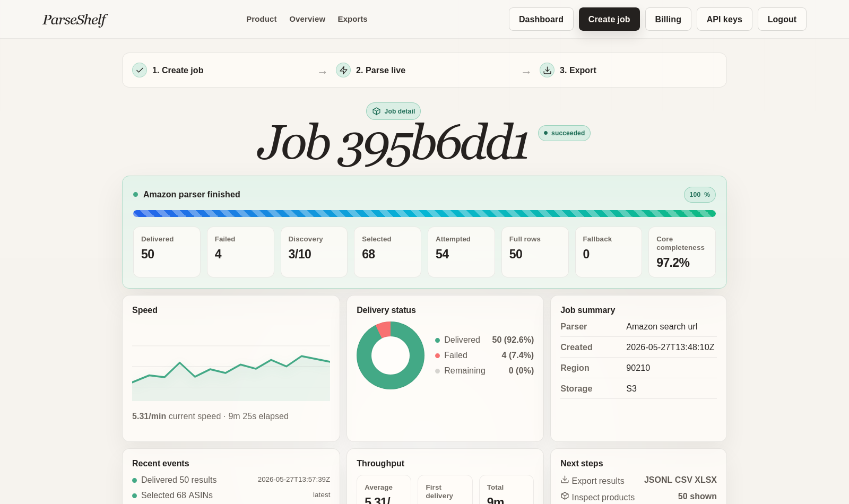
Task: Click 'Selected 68 ASINs' event
Action: [177, 496]
